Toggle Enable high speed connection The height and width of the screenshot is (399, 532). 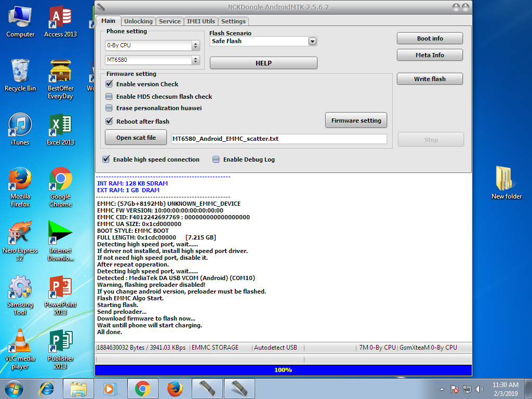[106, 159]
